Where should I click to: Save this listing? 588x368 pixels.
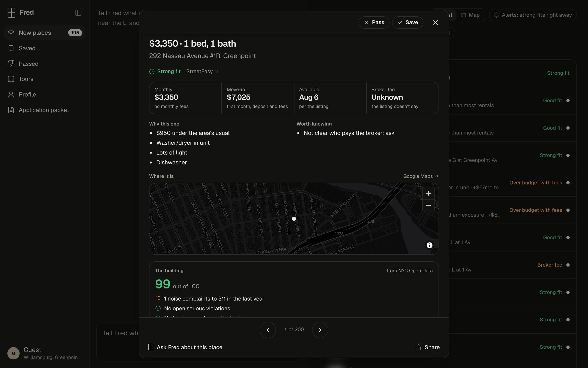408,22
